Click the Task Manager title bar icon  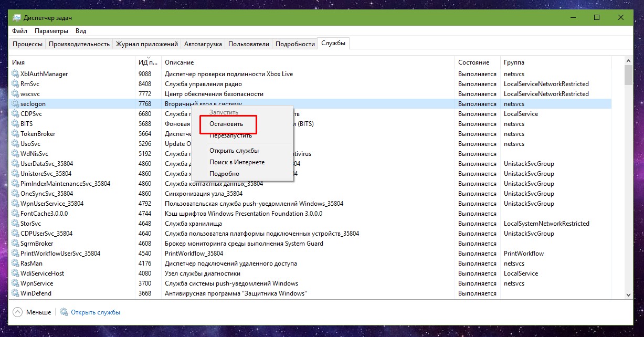pos(17,17)
